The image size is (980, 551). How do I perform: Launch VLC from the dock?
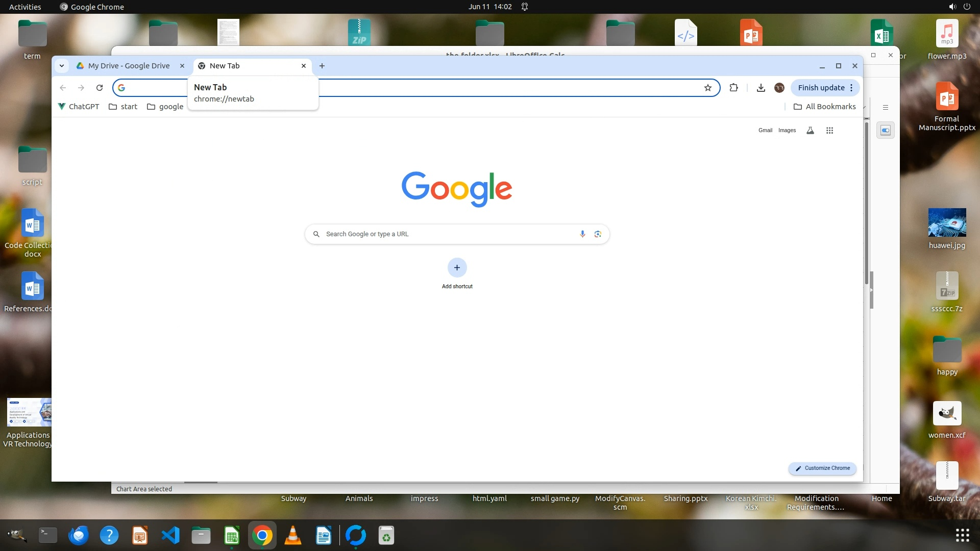pos(292,536)
